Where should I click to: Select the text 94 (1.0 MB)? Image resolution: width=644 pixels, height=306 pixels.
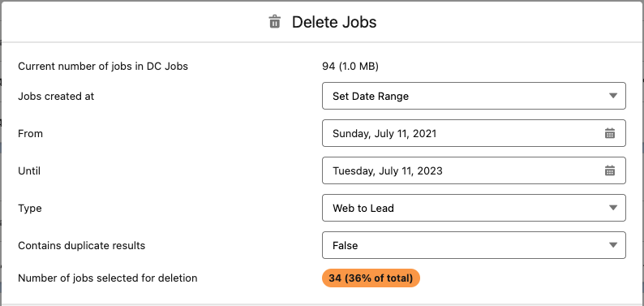point(350,66)
